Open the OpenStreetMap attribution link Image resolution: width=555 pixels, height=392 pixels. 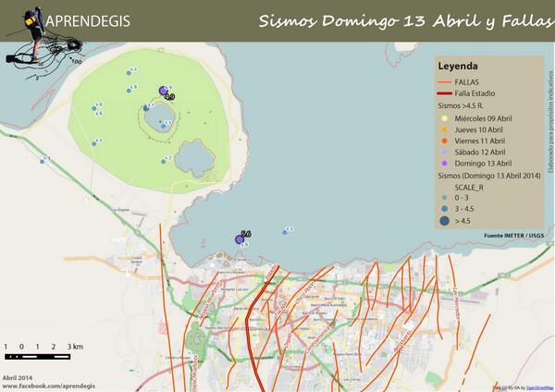pyautogui.click(x=538, y=388)
